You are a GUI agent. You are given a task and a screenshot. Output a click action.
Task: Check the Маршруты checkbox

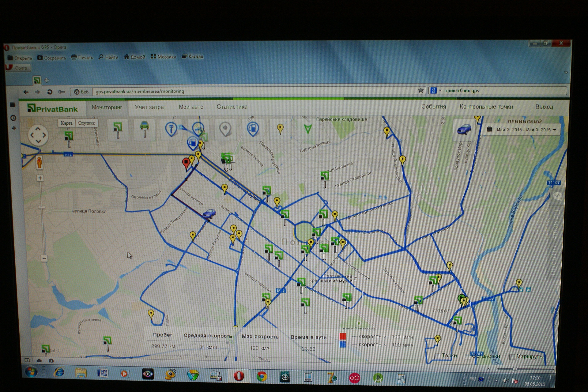pyautogui.click(x=512, y=357)
